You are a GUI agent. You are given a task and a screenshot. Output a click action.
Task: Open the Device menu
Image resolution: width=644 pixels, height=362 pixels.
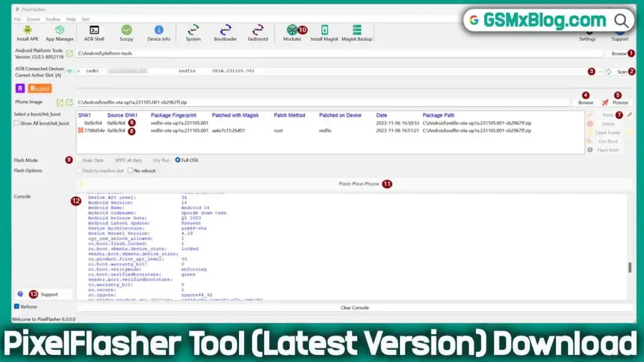pyautogui.click(x=33, y=19)
